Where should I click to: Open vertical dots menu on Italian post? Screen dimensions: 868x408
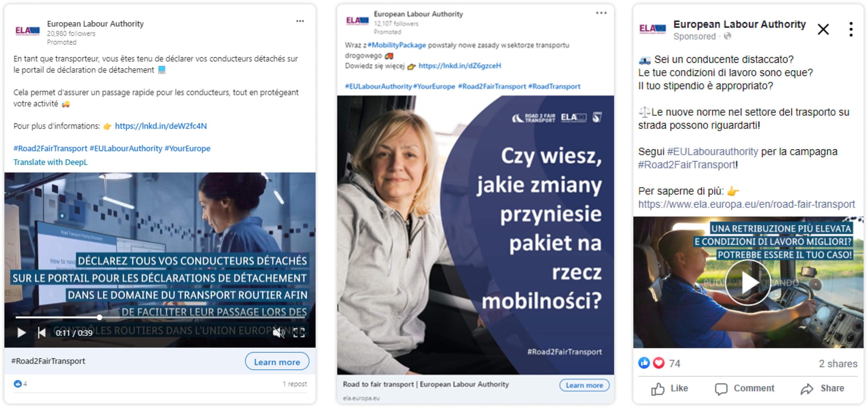(x=851, y=29)
